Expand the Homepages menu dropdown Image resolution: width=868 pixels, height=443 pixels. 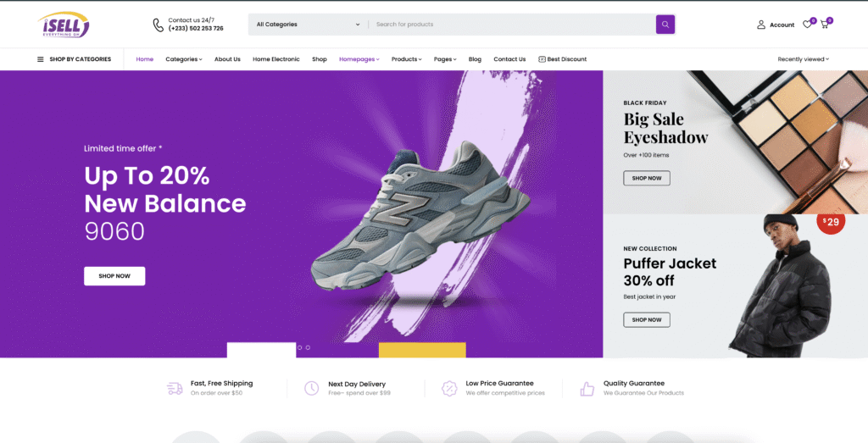(x=359, y=59)
